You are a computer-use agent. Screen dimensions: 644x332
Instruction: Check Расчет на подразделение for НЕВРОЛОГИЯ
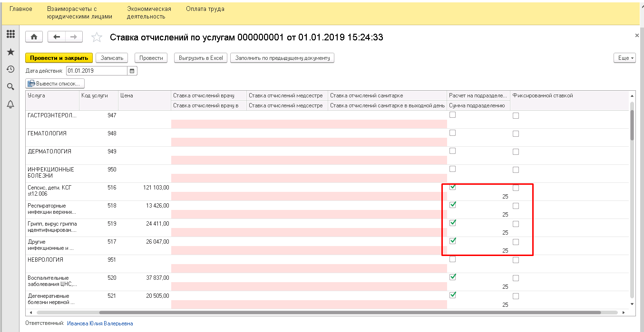coord(453,259)
